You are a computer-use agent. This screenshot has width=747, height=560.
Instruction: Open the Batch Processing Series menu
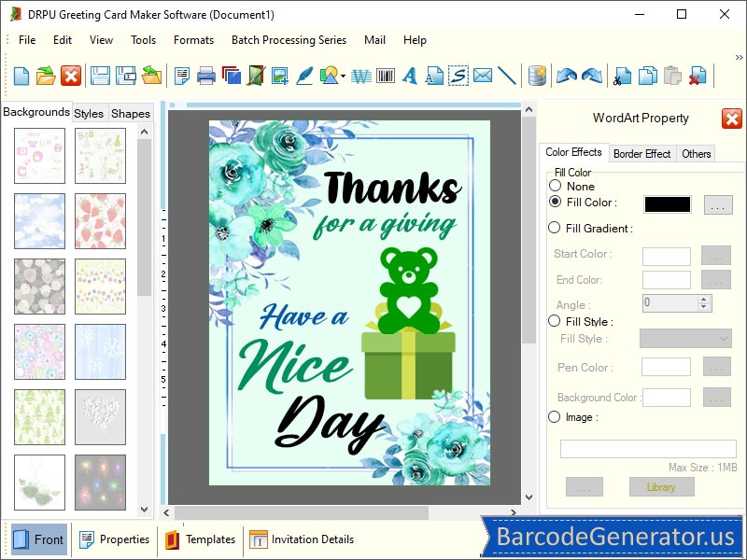[x=289, y=40]
